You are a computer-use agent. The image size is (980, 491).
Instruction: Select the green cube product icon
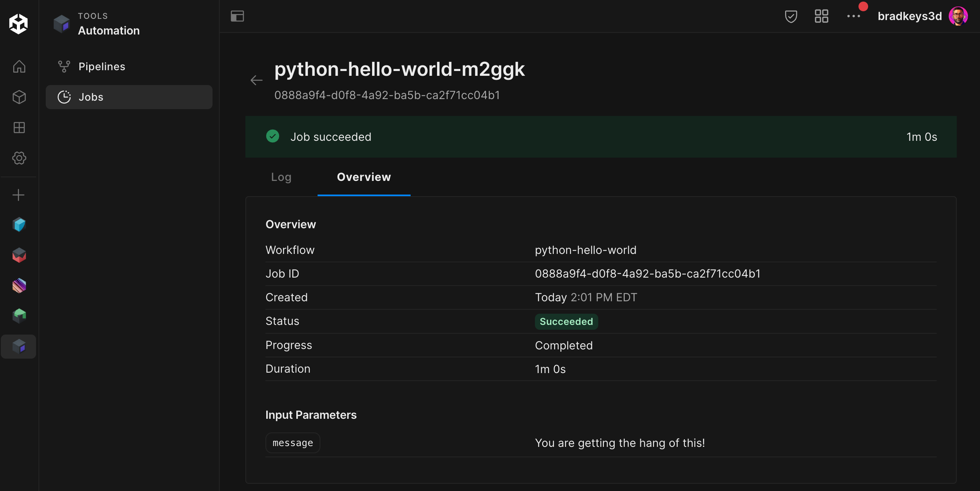[x=19, y=316]
